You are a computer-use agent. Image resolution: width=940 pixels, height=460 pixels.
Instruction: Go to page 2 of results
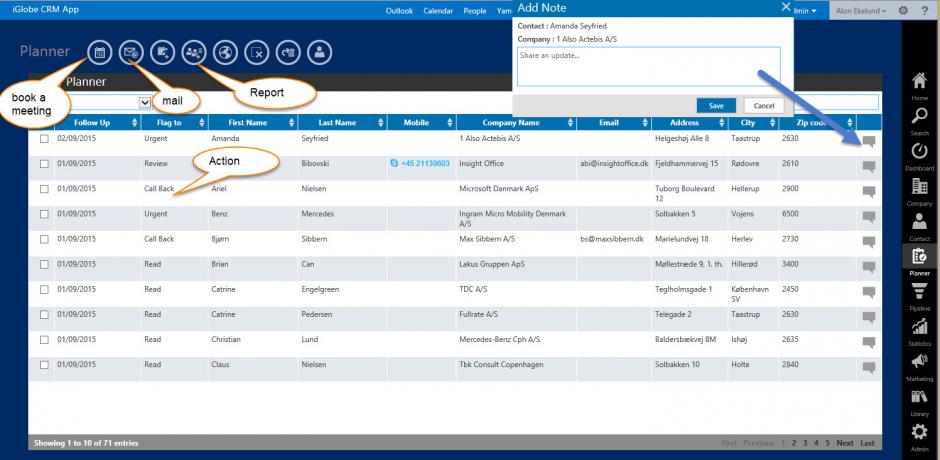click(794, 443)
